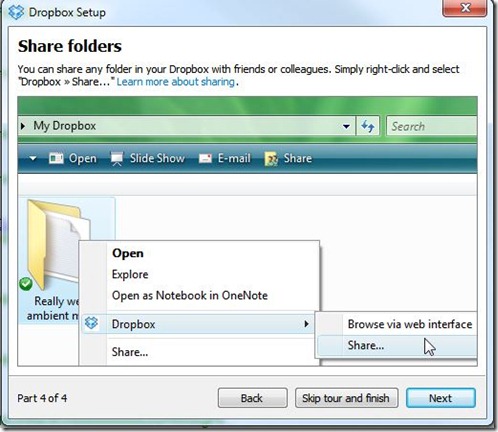Open the address bar history dropdown
This screenshot has height=432, width=498.
pyautogui.click(x=346, y=126)
